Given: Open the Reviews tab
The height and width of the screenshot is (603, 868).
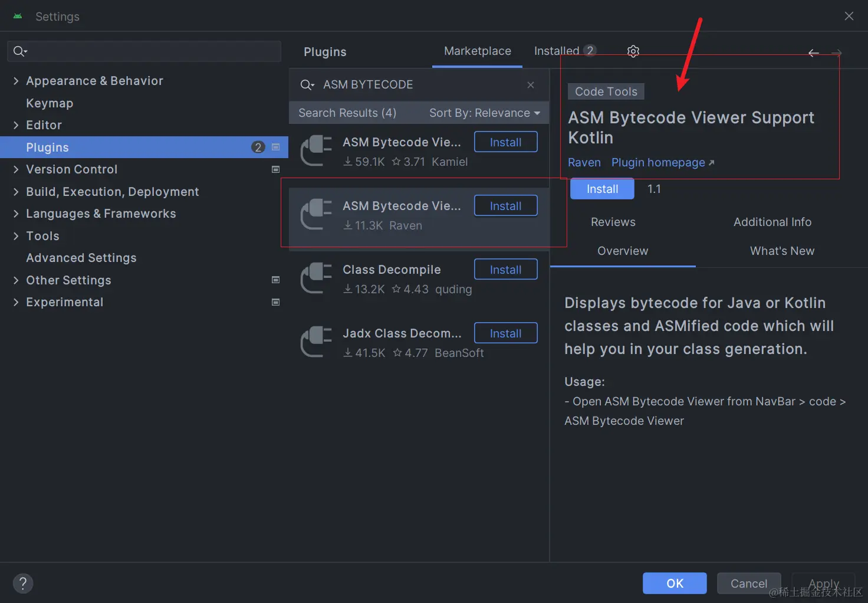Looking at the screenshot, I should tap(613, 222).
